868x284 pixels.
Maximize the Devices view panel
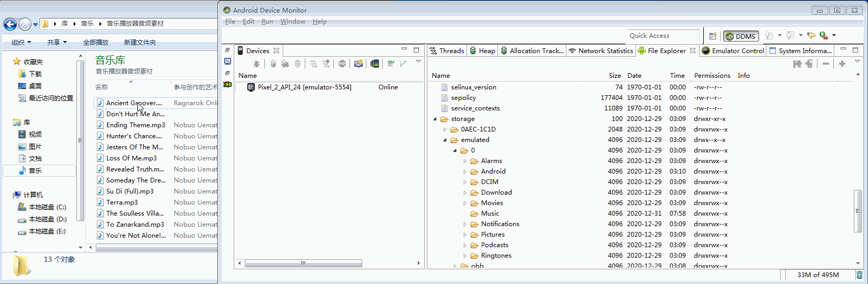pos(416,50)
